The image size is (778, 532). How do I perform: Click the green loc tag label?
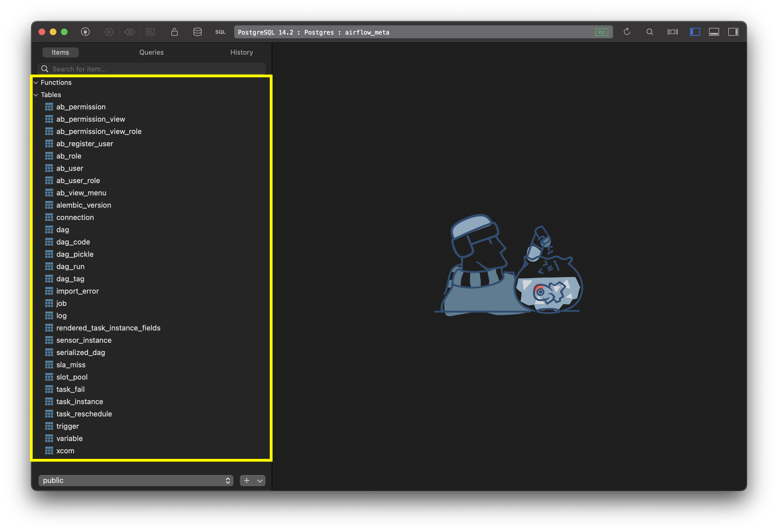[602, 32]
